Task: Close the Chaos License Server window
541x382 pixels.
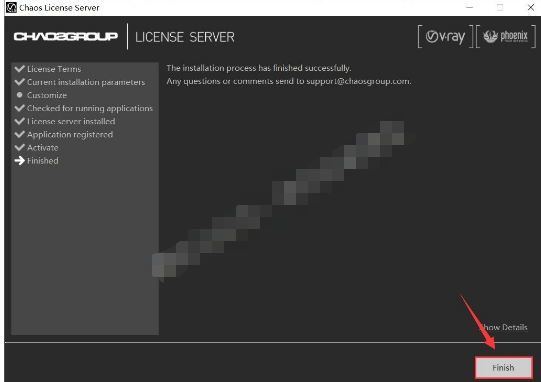Action: 531,7
